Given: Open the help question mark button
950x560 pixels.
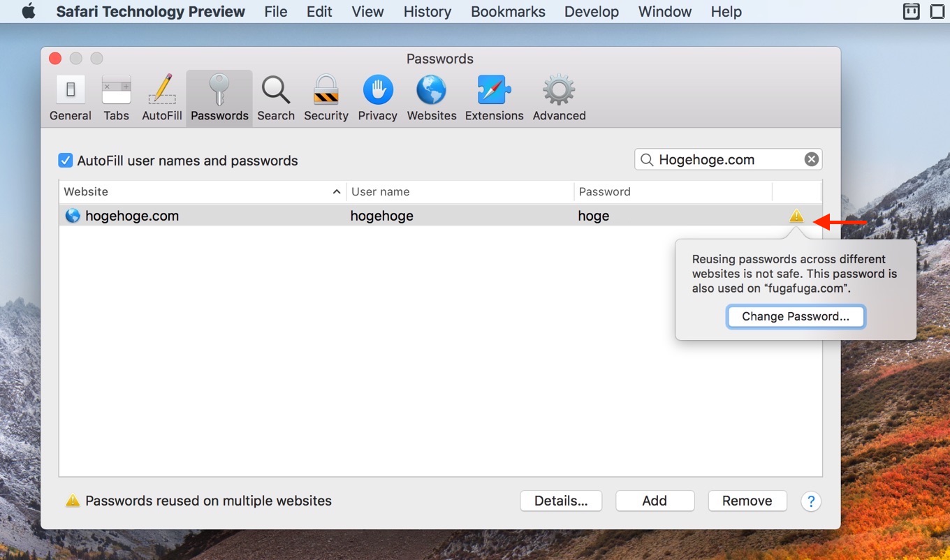Looking at the screenshot, I should [x=811, y=501].
